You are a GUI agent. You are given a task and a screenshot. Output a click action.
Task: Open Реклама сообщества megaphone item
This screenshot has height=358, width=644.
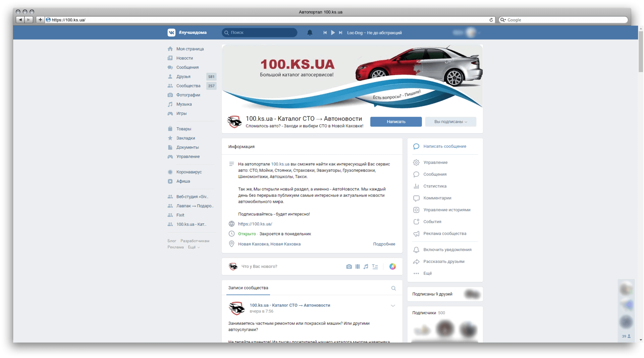(444, 234)
